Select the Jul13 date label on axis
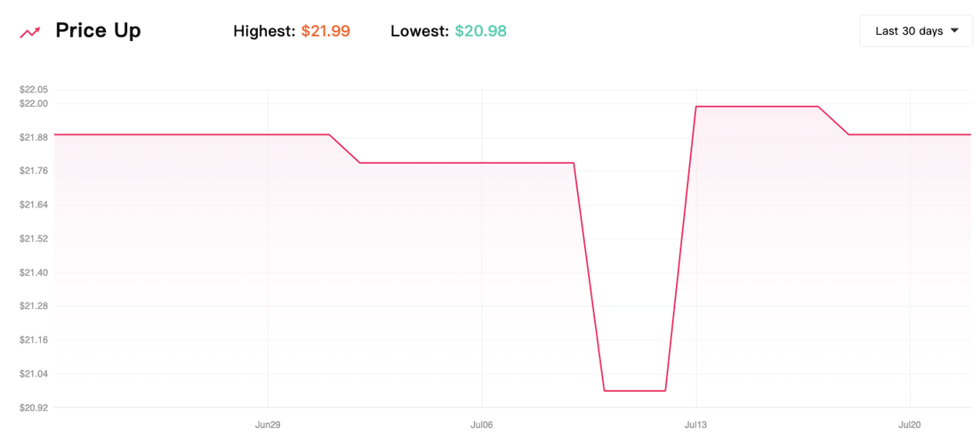This screenshot has height=445, width=980. 696,425
